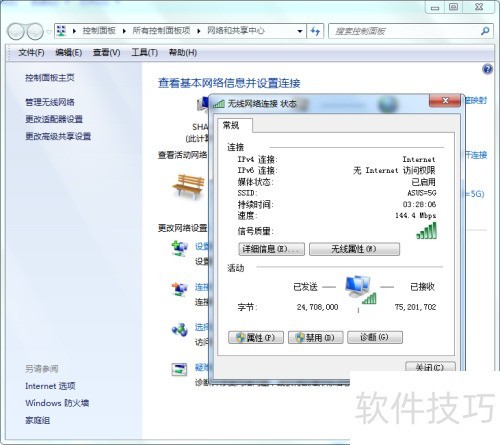Viewport: 500px width, 445px height.
Task: Open 更改高级共享设置 link
Action: pos(58,136)
